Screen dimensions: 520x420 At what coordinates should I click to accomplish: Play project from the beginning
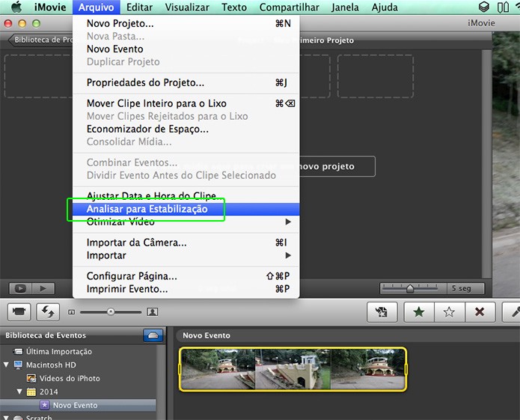[x=43, y=289]
